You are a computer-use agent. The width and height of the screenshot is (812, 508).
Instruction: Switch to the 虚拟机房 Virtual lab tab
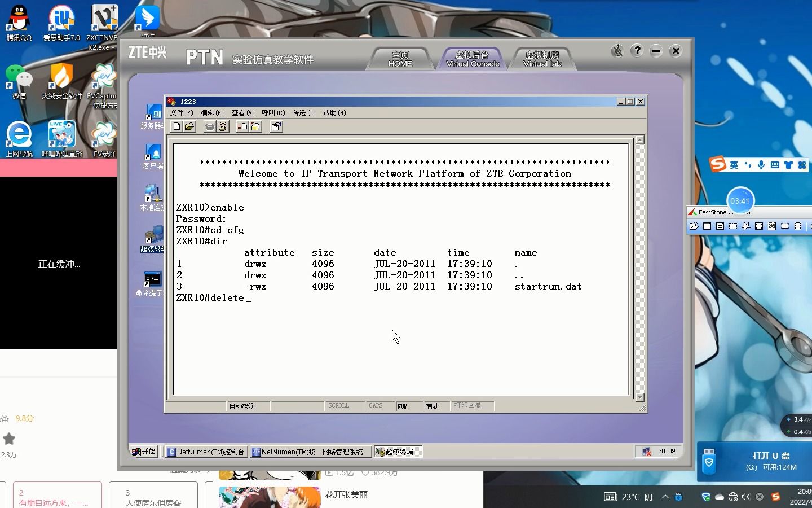[x=542, y=59]
